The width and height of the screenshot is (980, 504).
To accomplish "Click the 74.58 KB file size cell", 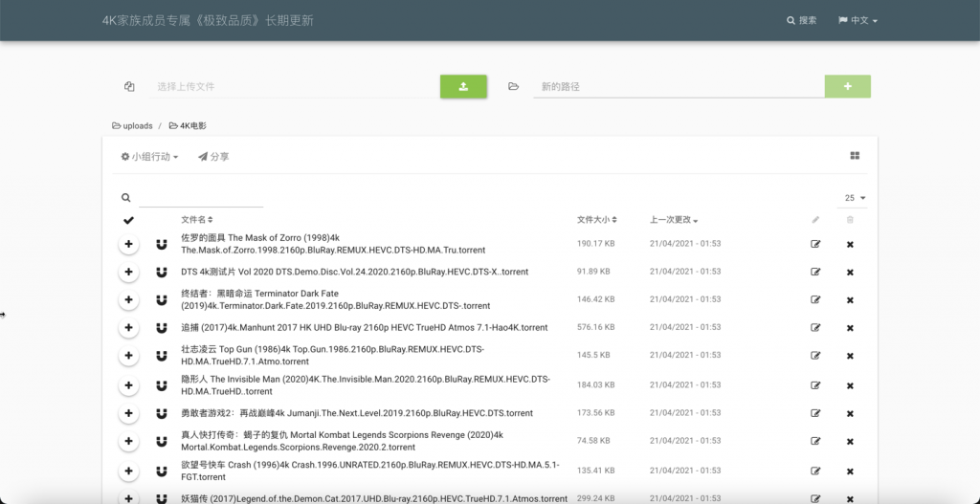I will point(593,440).
